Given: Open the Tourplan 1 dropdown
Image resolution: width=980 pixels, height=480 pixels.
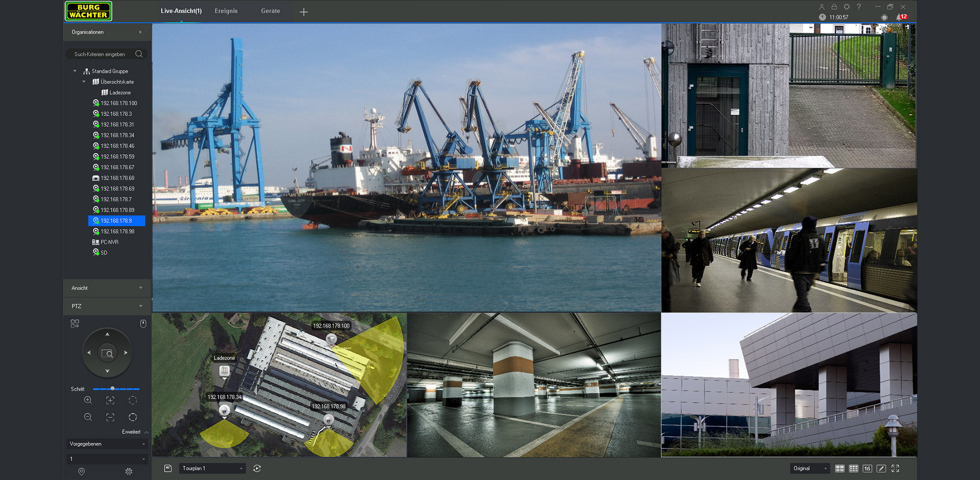Looking at the screenshot, I should (x=212, y=469).
